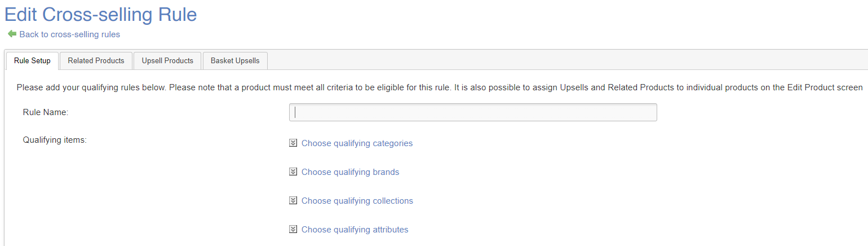Expand the qualifying collections arrow icon
868x246 pixels.
(293, 201)
